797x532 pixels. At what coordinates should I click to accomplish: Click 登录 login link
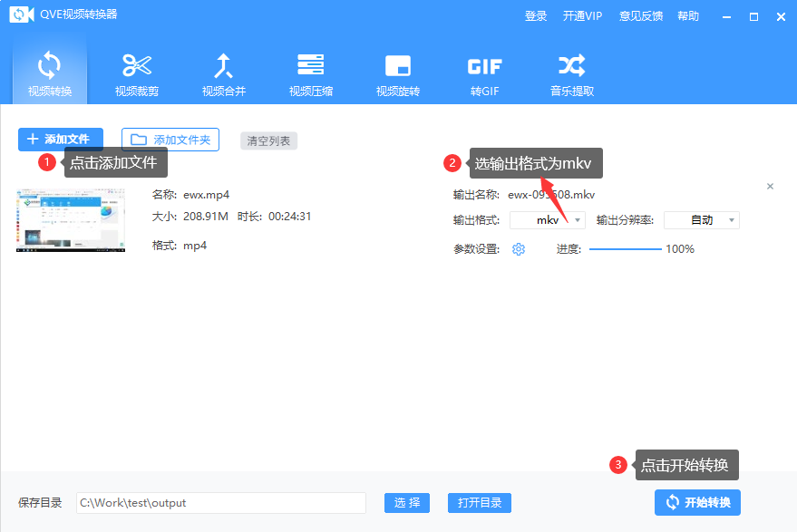coord(536,16)
